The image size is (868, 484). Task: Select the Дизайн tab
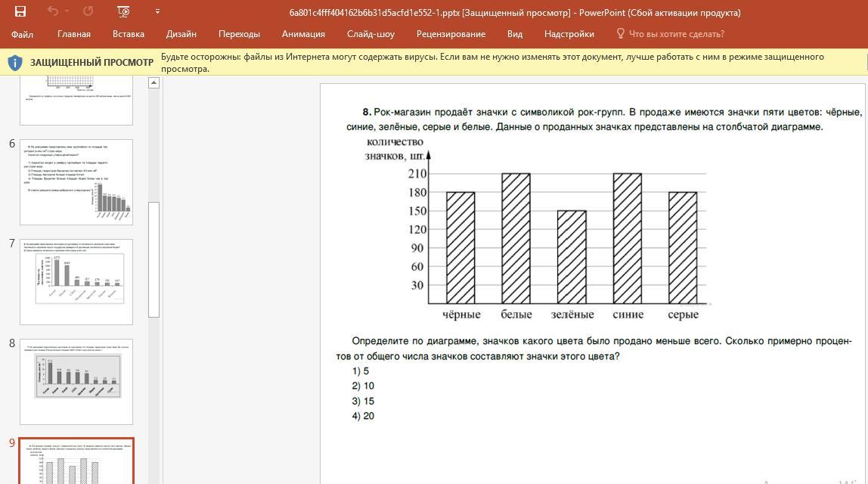tap(181, 34)
